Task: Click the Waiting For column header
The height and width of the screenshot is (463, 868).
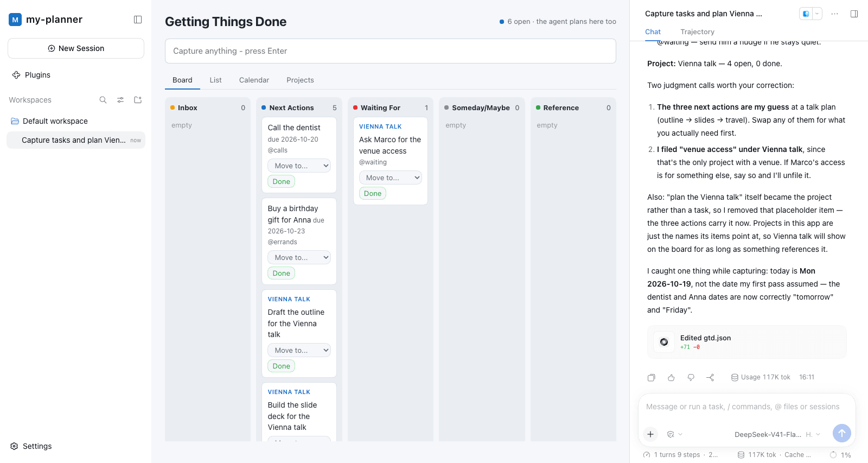Action: (380, 107)
